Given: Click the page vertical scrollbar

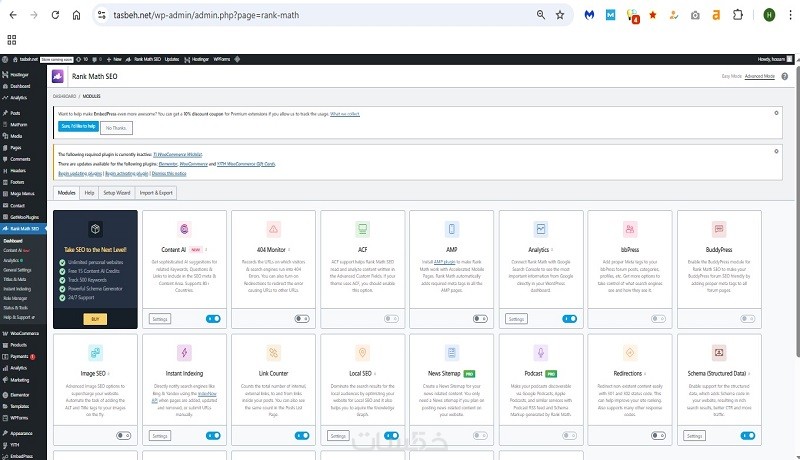Looking at the screenshot, I should pyautogui.click(x=797, y=210).
